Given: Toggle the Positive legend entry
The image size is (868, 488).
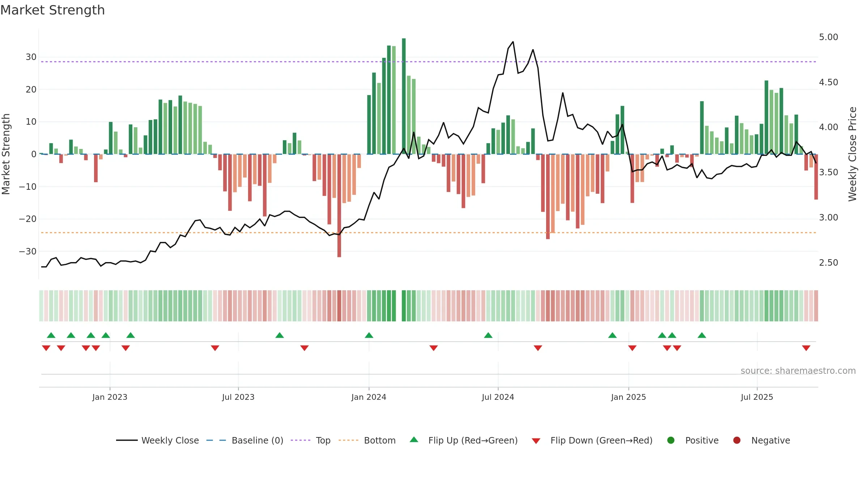Looking at the screenshot, I should coord(693,440).
